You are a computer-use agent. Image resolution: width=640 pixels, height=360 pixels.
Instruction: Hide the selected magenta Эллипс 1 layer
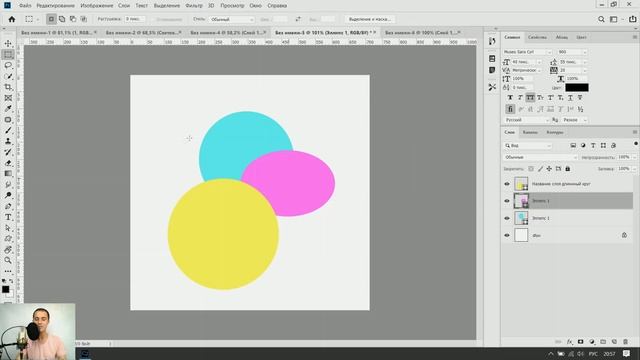coord(507,201)
